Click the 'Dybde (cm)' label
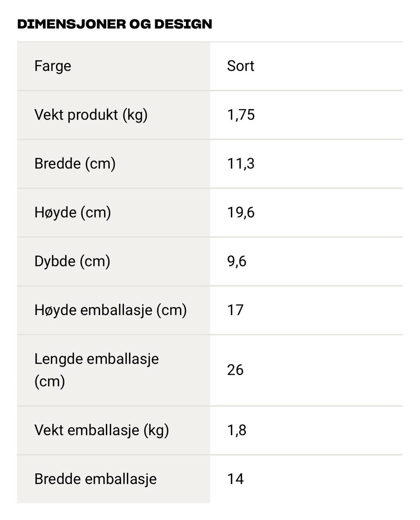Viewport: 420px width, 520px height. coord(72,261)
